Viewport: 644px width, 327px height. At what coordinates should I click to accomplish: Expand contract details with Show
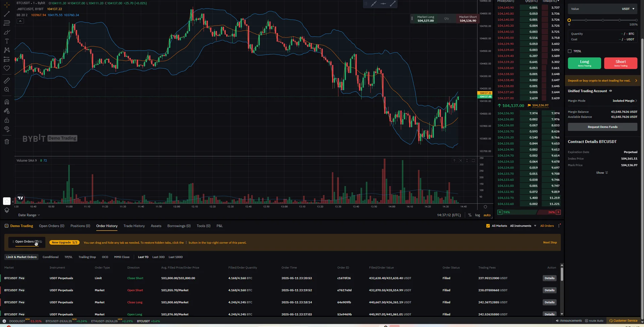click(602, 173)
